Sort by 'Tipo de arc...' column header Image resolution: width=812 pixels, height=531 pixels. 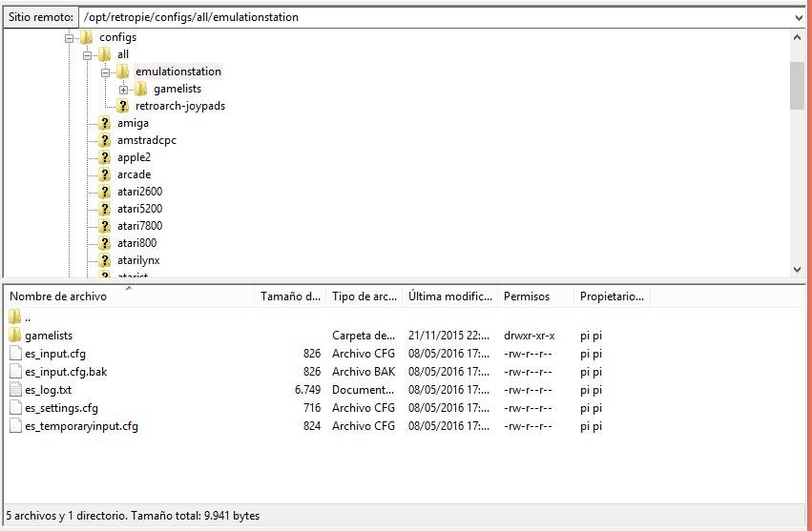point(364,296)
